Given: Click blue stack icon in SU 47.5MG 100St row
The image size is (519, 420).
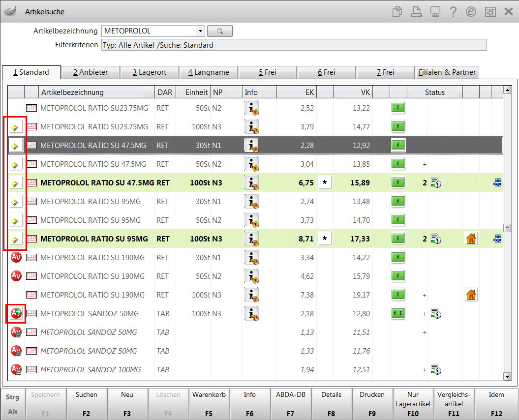Looking at the screenshot, I should [497, 182].
